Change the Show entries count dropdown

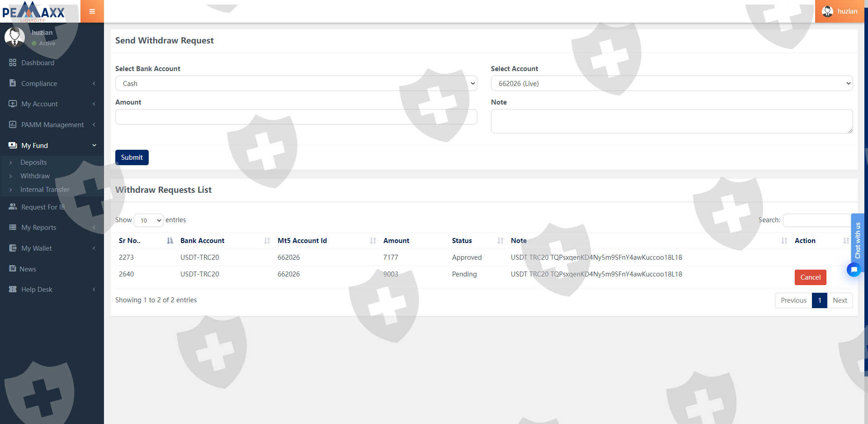tap(149, 220)
